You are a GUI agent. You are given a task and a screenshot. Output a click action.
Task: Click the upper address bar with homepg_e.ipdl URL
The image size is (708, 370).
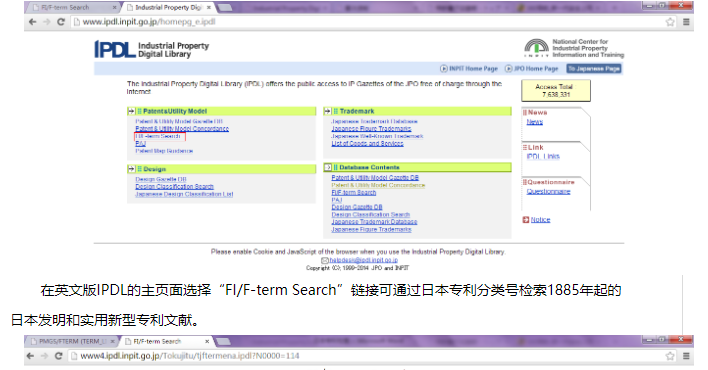[368, 22]
